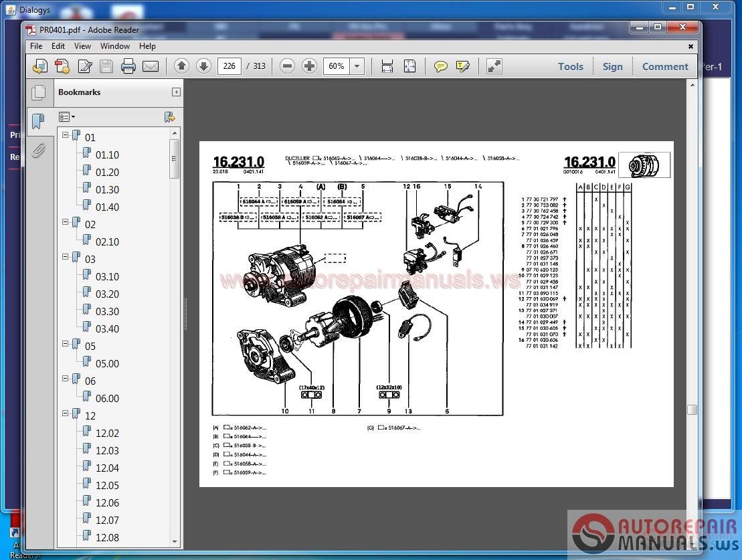
Task: Select bookmark 05.00
Action: tap(108, 363)
